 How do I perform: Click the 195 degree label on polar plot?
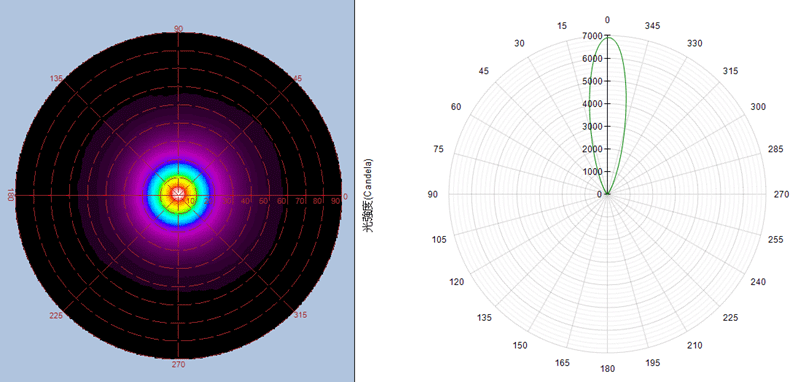click(x=653, y=363)
